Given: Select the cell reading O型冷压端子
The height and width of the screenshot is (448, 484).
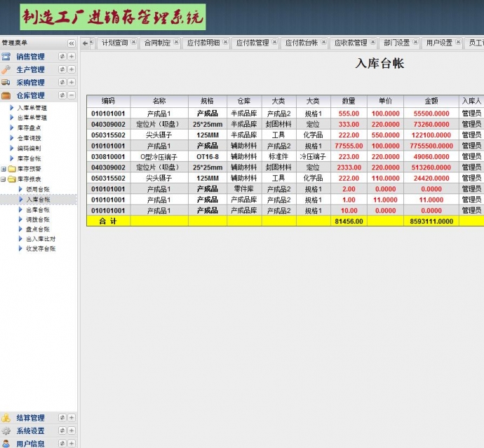Looking at the screenshot, I should coord(159,157).
